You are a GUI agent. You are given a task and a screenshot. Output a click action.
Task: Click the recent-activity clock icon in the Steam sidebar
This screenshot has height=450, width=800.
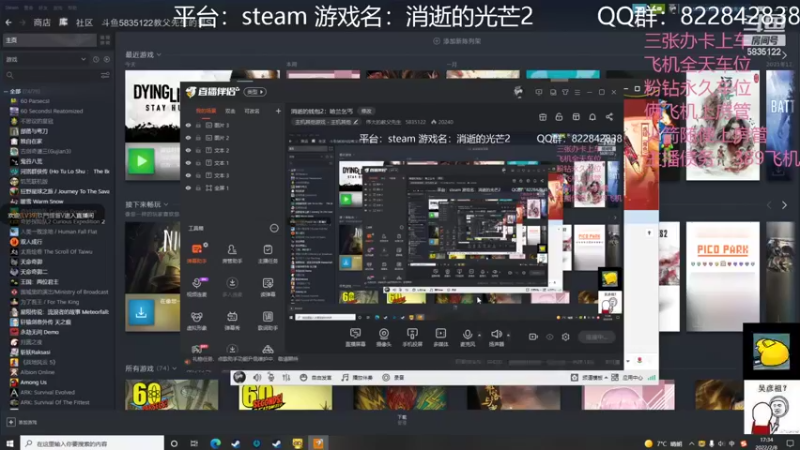[96, 59]
